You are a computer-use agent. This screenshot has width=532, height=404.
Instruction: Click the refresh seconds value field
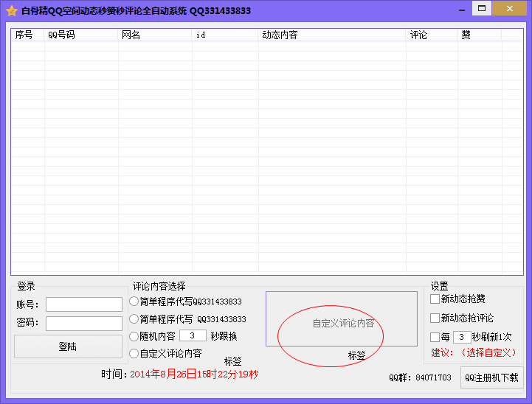(462, 337)
